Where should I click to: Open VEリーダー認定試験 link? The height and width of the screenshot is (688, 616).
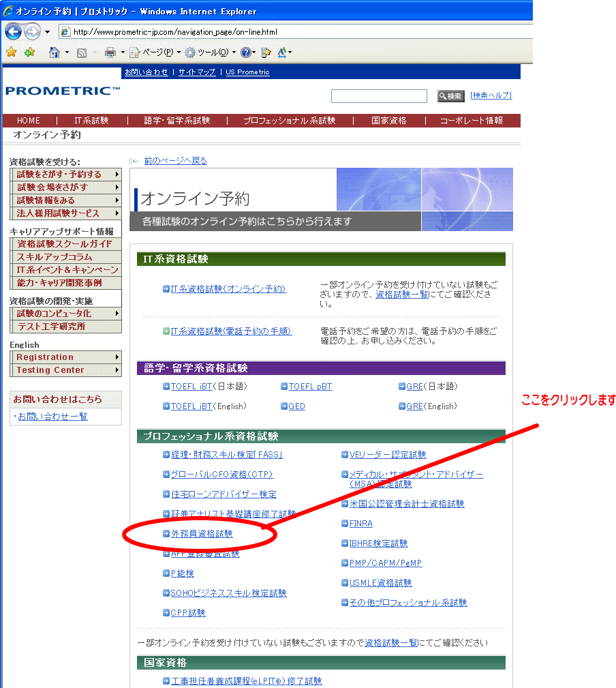coord(388,455)
